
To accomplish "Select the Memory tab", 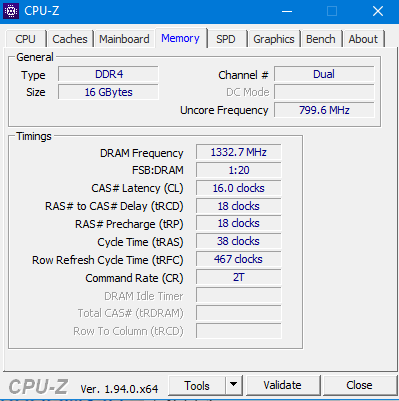I will 180,38.
